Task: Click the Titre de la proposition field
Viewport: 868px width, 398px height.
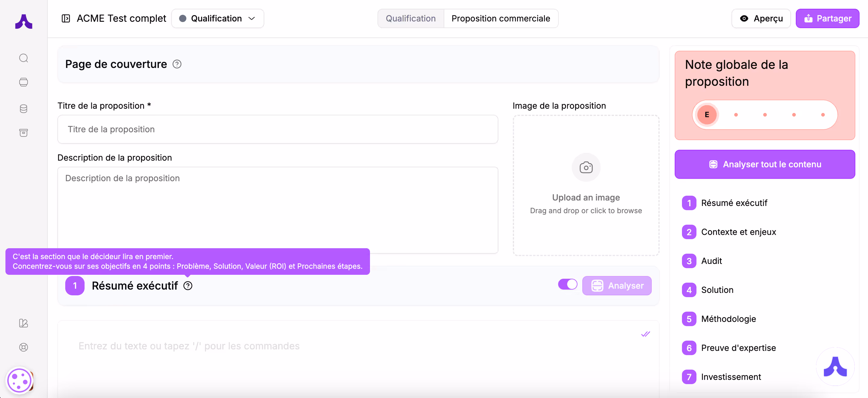Action: point(278,130)
